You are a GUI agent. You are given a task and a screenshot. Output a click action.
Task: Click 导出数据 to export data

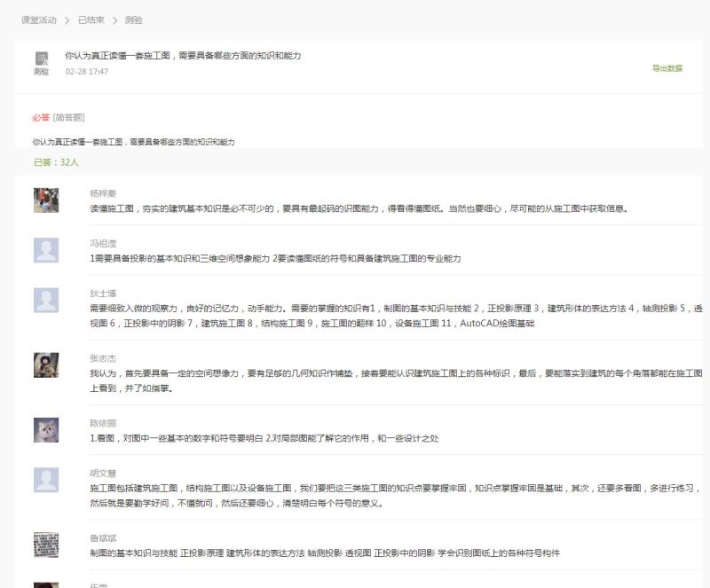(x=667, y=67)
